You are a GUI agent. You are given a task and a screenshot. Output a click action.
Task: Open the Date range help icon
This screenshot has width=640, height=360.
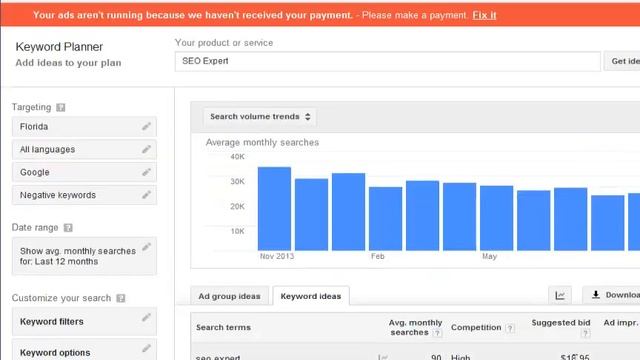coord(68,228)
